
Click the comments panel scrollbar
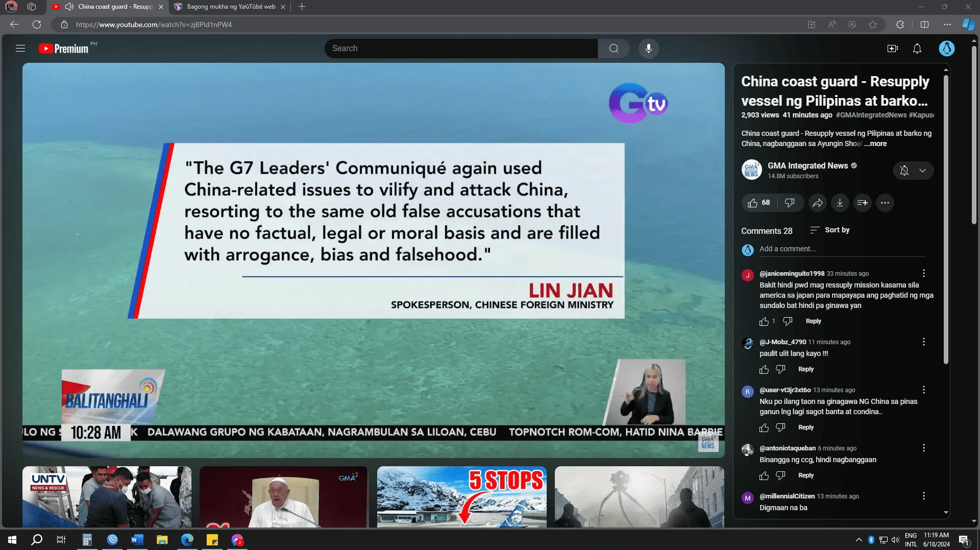pyautogui.click(x=945, y=220)
